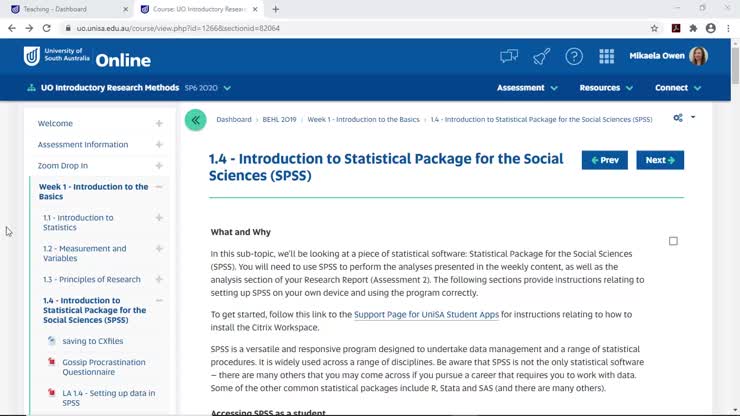Viewport: 740px width, 416px height.
Task: Click the Gossip Procrastination Questionnaire file icon
Action: point(51,362)
